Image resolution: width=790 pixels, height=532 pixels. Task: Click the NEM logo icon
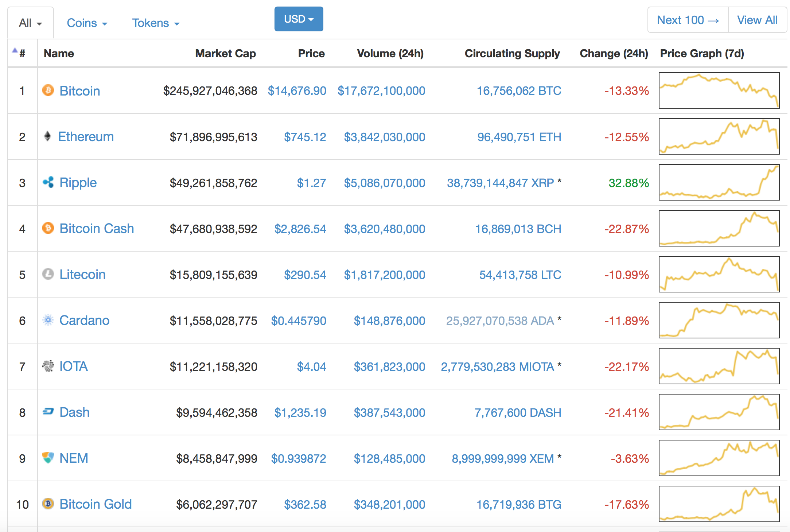pos(48,458)
